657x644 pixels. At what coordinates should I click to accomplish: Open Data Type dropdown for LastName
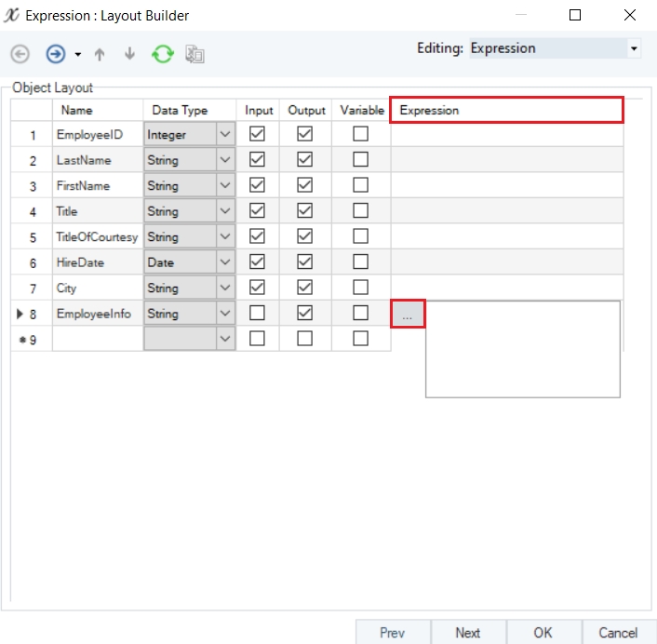click(225, 160)
